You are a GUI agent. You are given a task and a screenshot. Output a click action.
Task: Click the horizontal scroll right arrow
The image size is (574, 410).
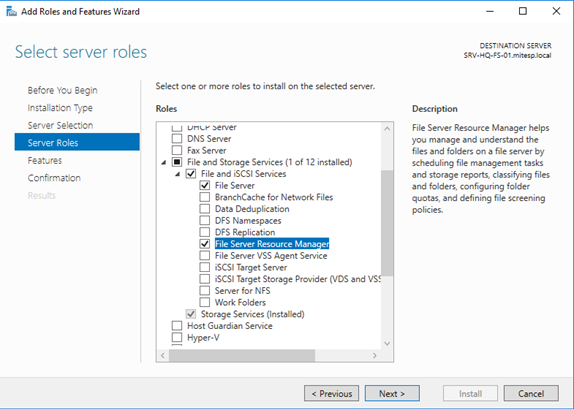[x=374, y=355]
